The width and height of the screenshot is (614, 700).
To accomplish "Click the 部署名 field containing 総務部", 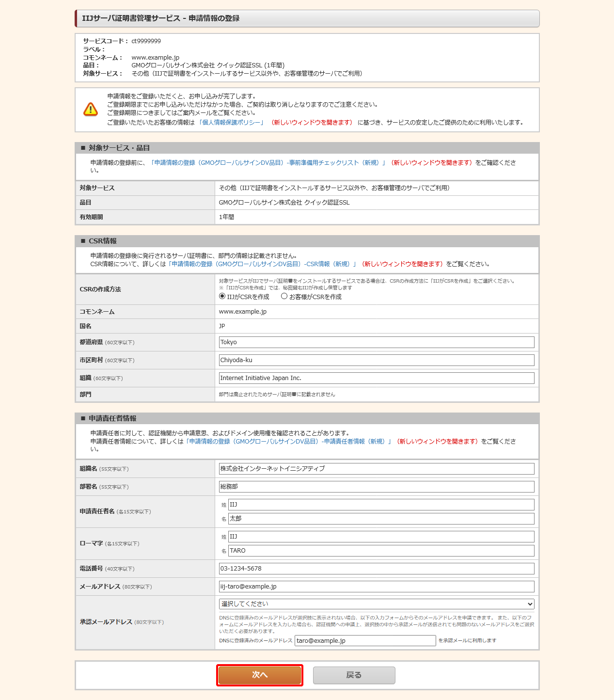I will (x=377, y=487).
